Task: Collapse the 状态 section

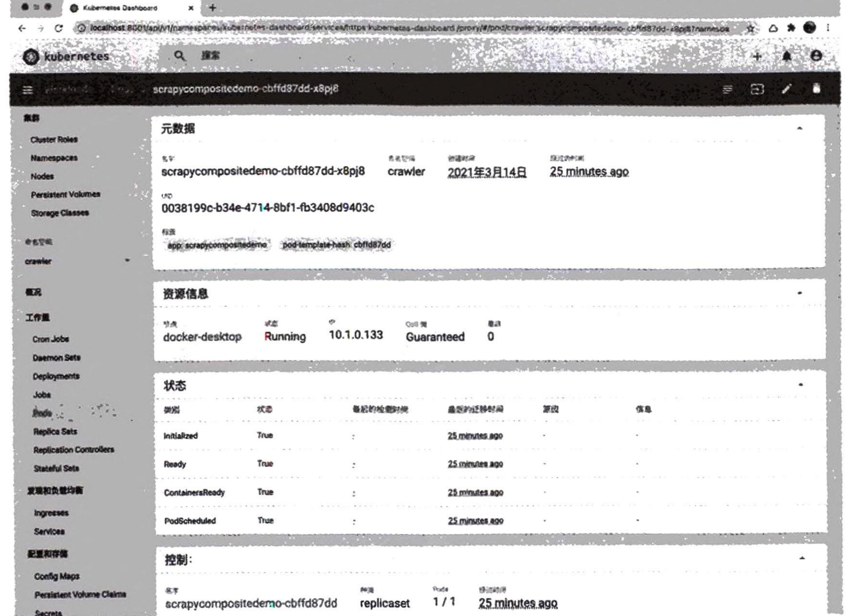Action: tap(801, 385)
